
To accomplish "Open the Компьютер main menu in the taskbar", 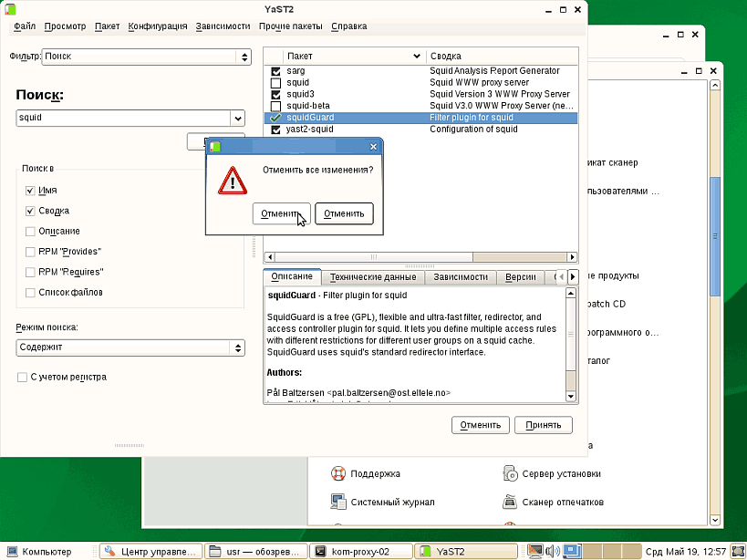I will 39,552.
